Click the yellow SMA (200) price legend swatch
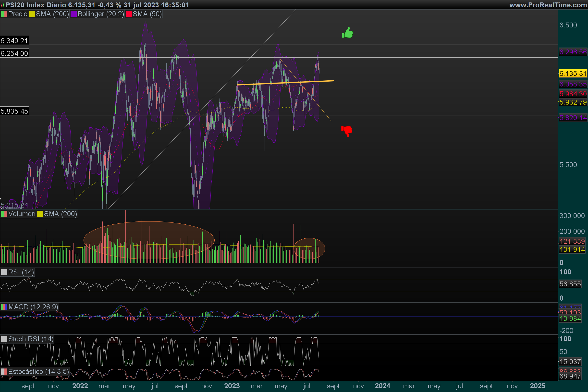 (32, 14)
